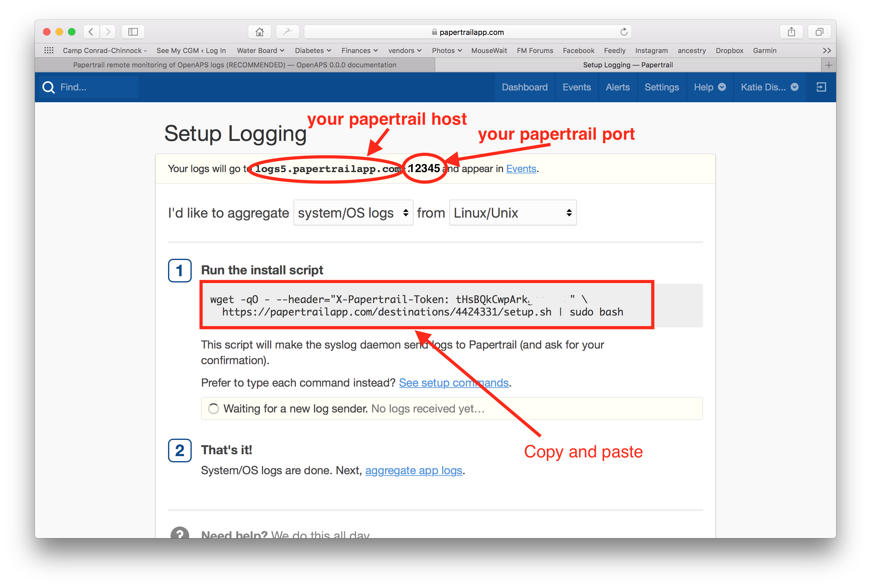Open the Settings nav item

click(x=662, y=87)
